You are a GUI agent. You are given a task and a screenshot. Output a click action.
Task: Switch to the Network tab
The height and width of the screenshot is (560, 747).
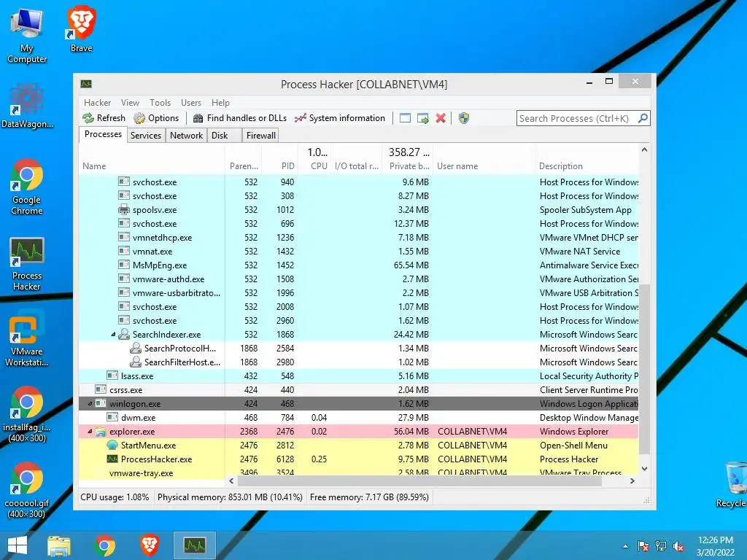pyautogui.click(x=186, y=136)
